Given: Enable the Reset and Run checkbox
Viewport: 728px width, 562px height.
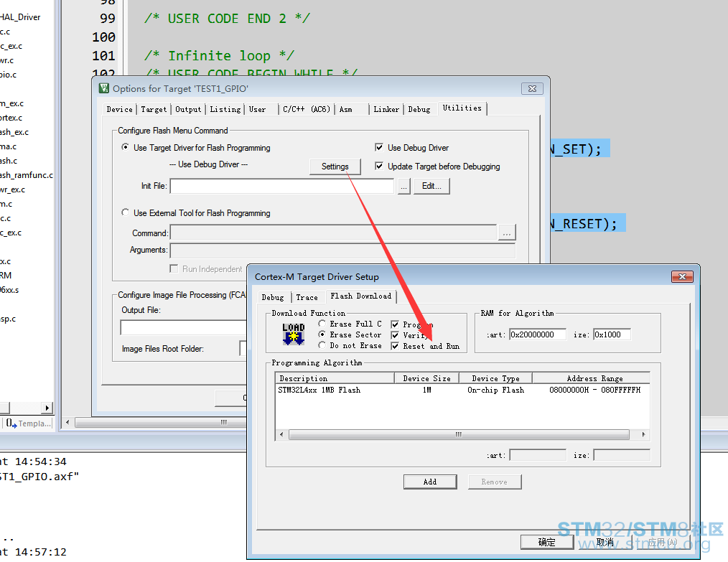Looking at the screenshot, I should 395,346.
